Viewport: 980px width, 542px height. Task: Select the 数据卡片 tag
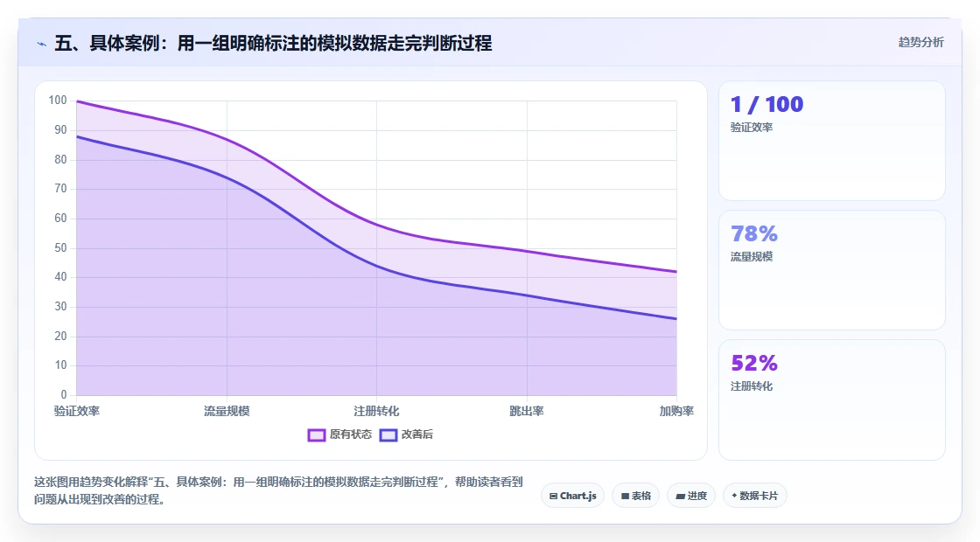[755, 496]
